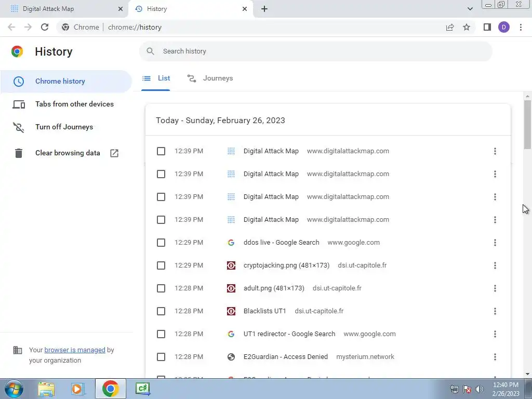The height and width of the screenshot is (399, 532).
Task: Open actions menu for ddos live Google Search entry
Action: pos(495,243)
